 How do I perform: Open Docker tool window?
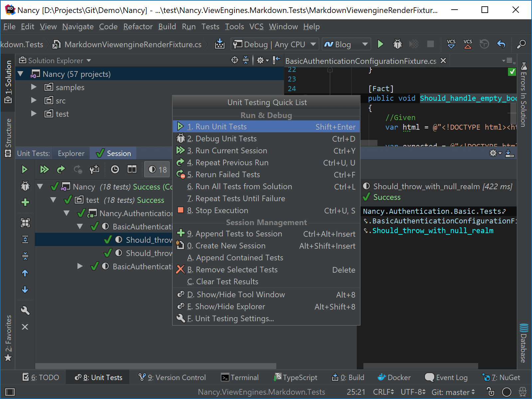point(394,377)
